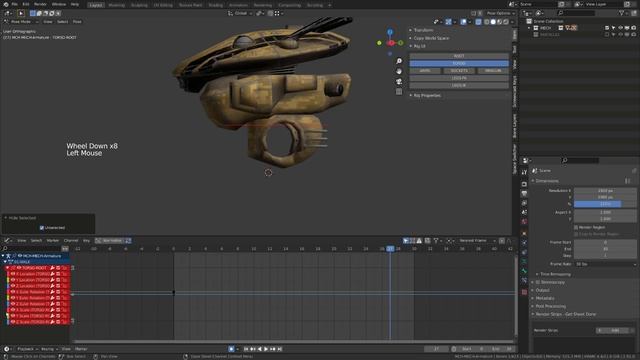Open the Render properties tab icon
This screenshot has width=640, height=360.
click(x=524, y=184)
